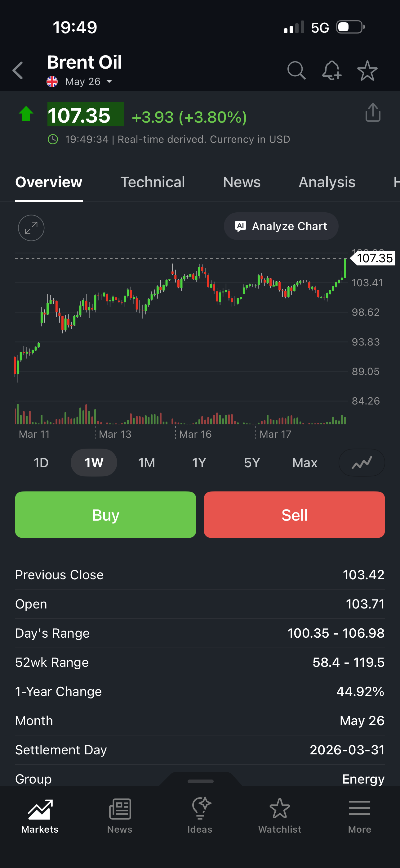This screenshot has height=868, width=400.
Task: Add Brent Oil to watchlist star
Action: pyautogui.click(x=367, y=70)
